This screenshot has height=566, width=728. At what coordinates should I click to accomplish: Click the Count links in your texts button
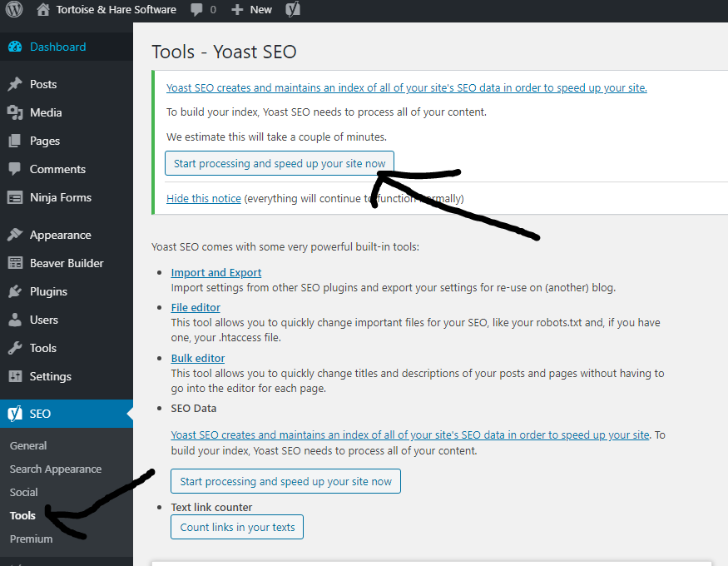(x=236, y=527)
